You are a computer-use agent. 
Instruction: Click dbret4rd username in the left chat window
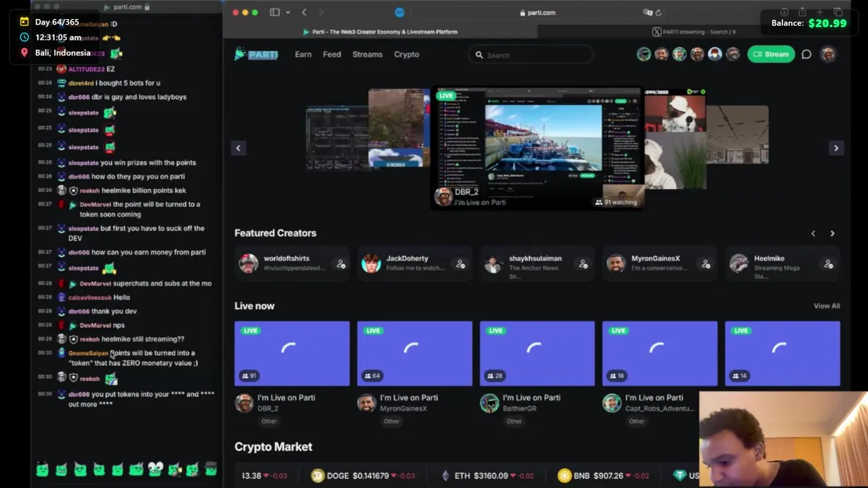tap(81, 83)
